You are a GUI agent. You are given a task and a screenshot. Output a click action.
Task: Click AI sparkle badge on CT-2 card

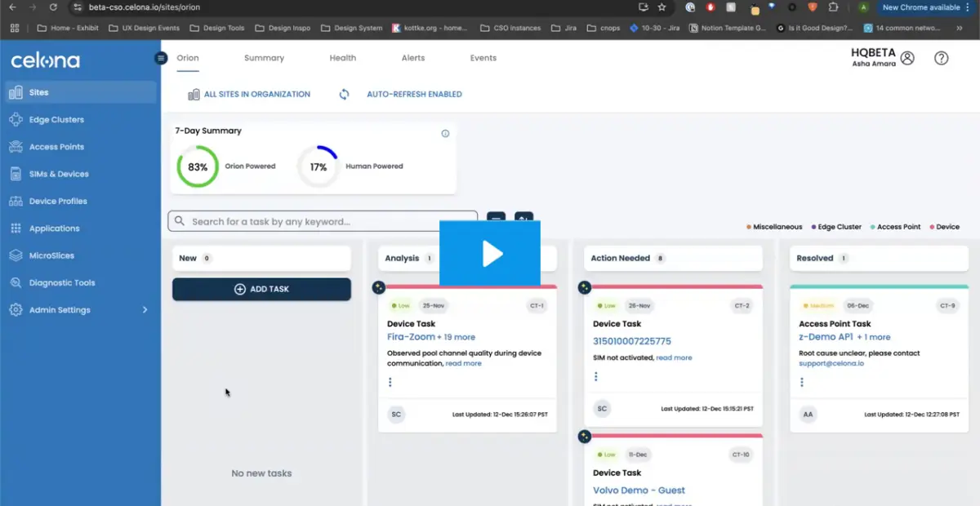pyautogui.click(x=584, y=287)
